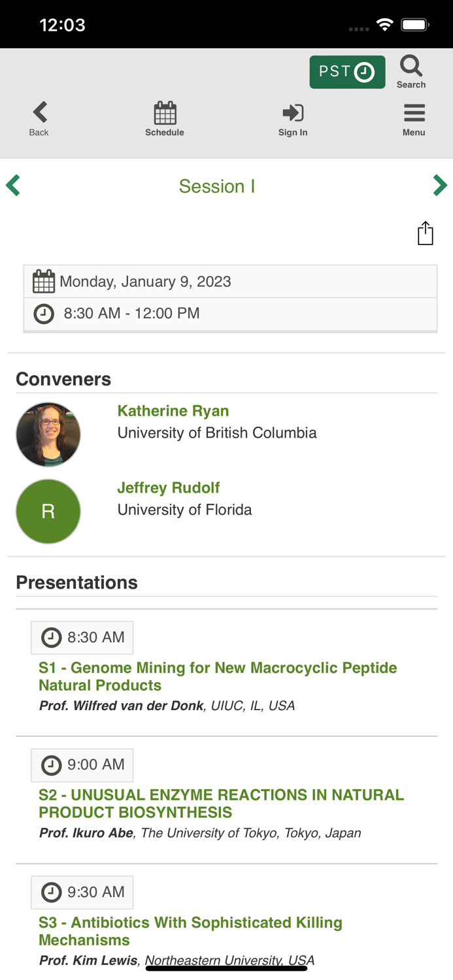453x980 pixels.
Task: Tap the calendar icon beside Monday date
Action: point(44,282)
